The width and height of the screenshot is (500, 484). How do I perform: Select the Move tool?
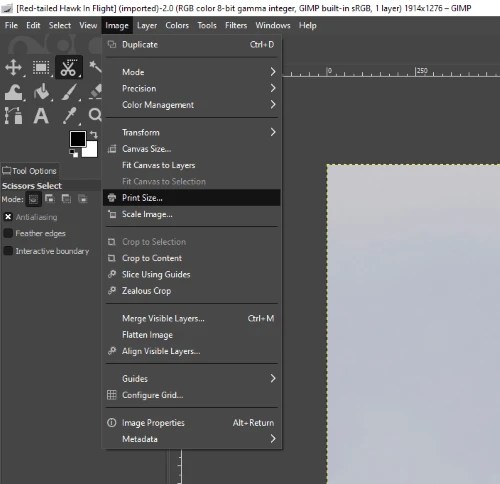coord(13,67)
